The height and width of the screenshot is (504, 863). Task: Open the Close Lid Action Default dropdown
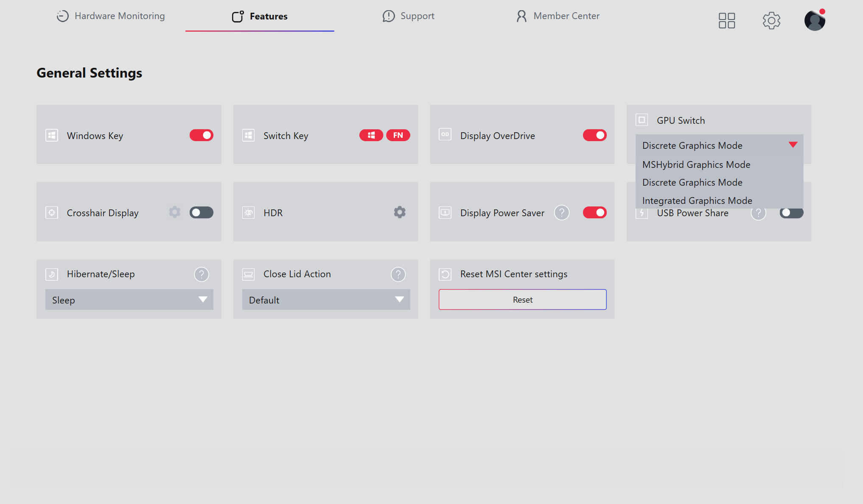(326, 300)
